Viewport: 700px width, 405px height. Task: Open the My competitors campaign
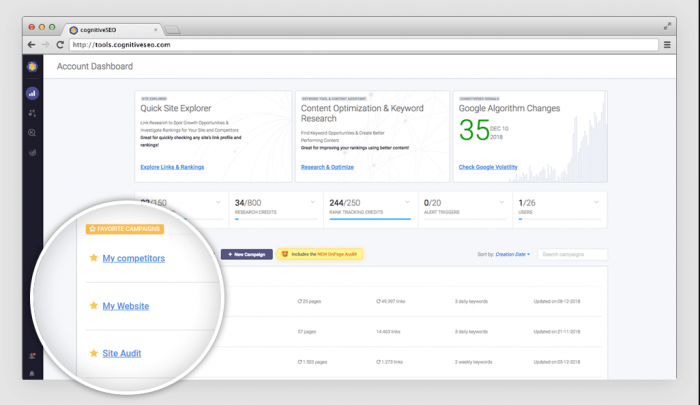click(133, 258)
